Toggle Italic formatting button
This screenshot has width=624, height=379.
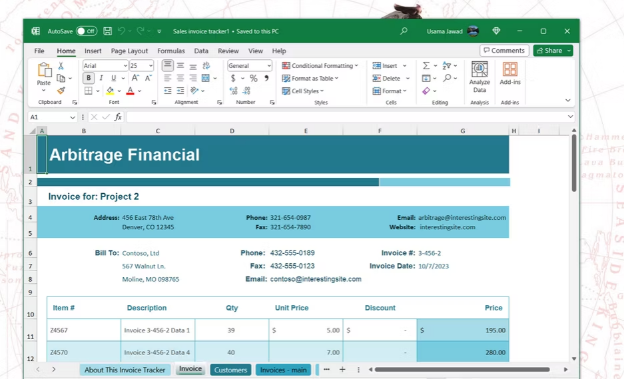(101, 78)
